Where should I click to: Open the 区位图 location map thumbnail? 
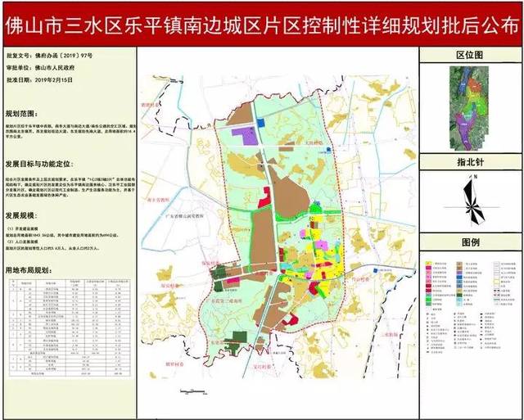click(x=469, y=108)
